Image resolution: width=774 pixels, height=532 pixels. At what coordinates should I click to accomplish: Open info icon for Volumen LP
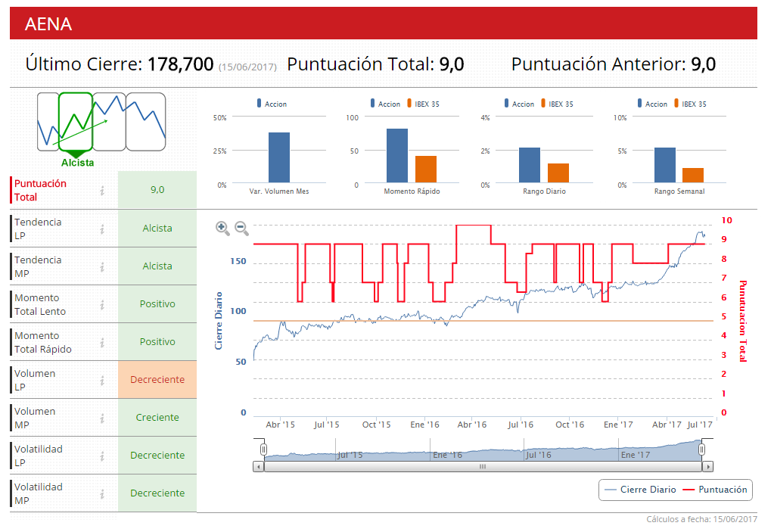click(x=102, y=381)
